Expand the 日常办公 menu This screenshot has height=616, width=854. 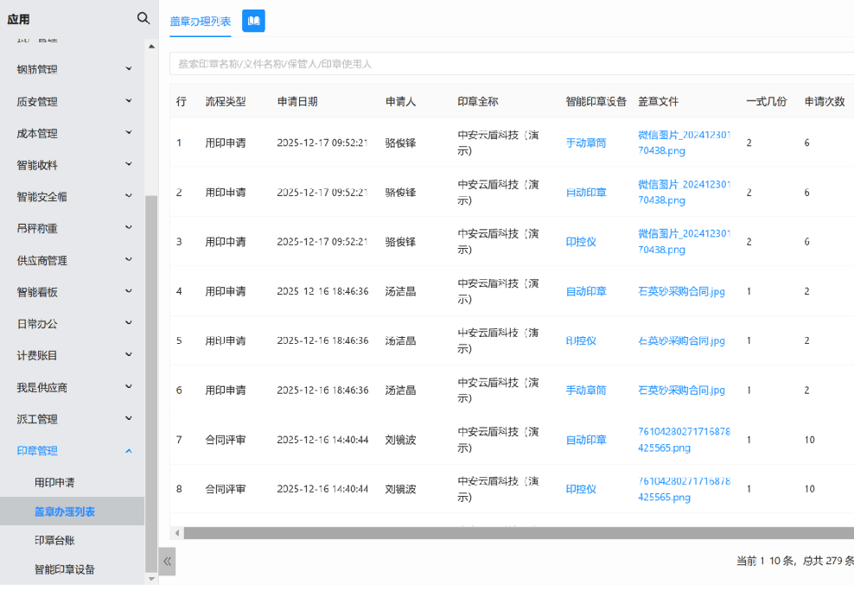click(x=73, y=324)
